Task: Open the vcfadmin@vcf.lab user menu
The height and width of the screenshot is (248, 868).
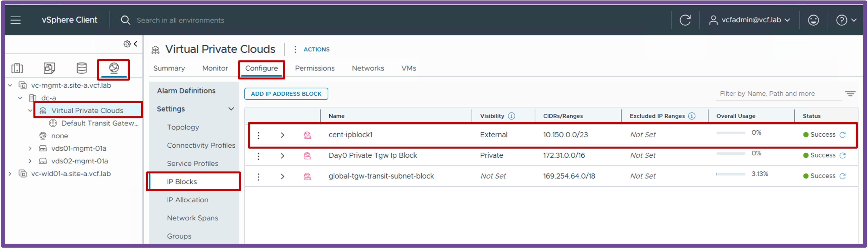Action: [x=749, y=20]
